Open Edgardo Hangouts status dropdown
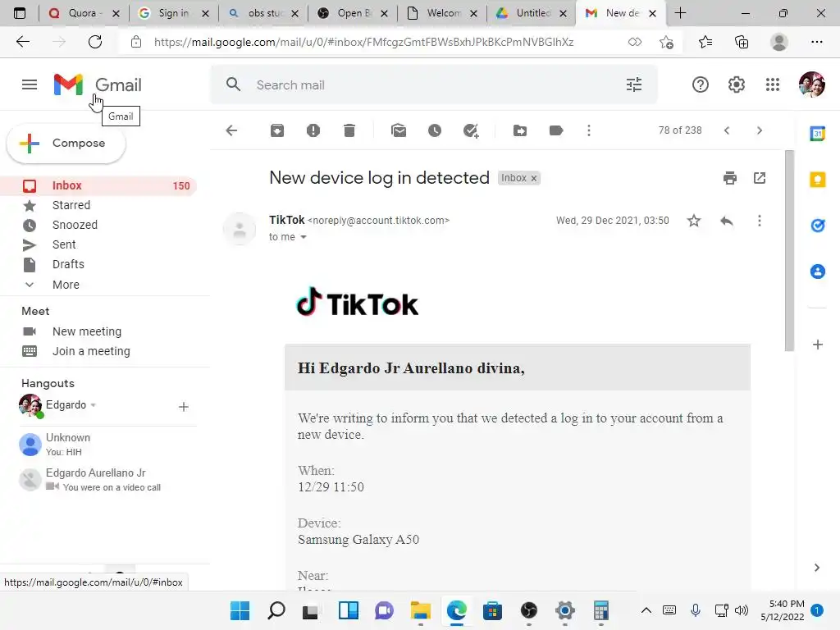Screen dimensions: 840x630 pyautogui.click(x=94, y=405)
